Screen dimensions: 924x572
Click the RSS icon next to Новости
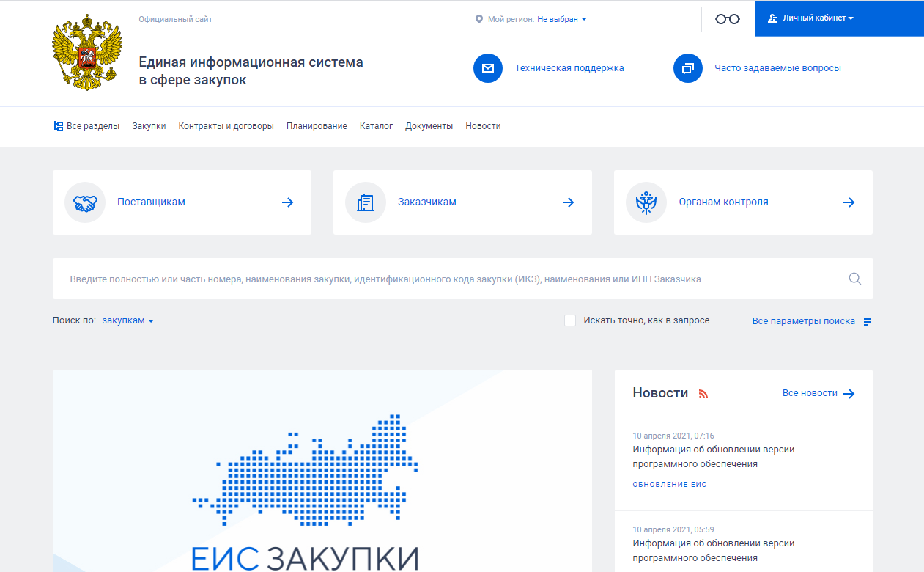coord(703,393)
